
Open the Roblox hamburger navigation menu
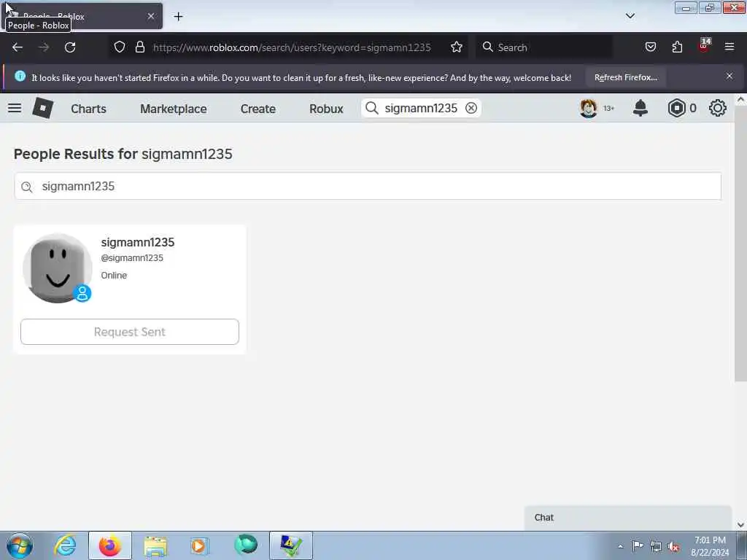tap(15, 108)
